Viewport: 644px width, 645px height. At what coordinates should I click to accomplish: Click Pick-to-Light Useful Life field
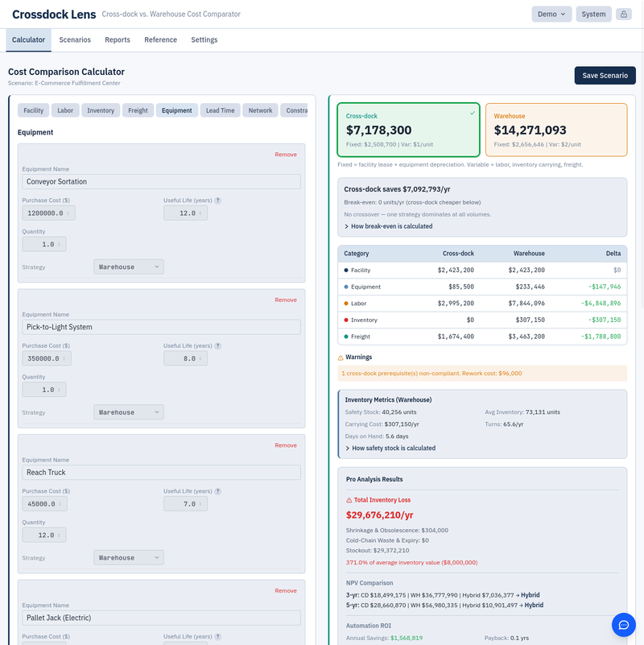[x=185, y=358]
